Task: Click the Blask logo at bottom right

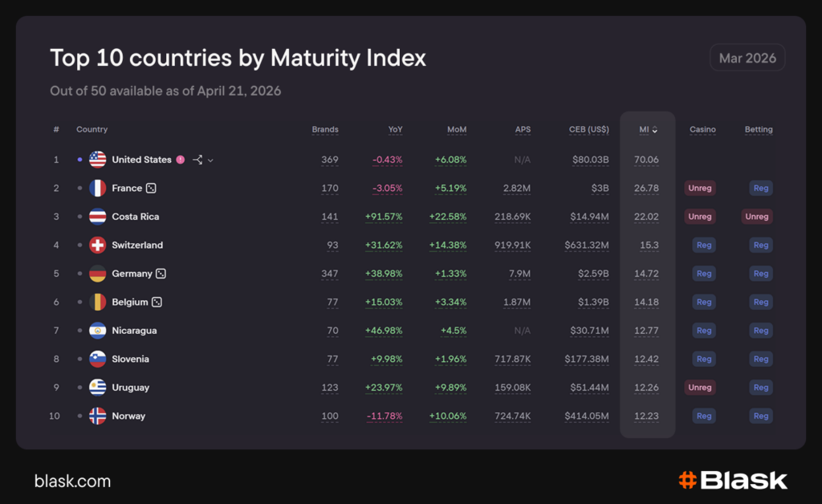Action: 733,481
